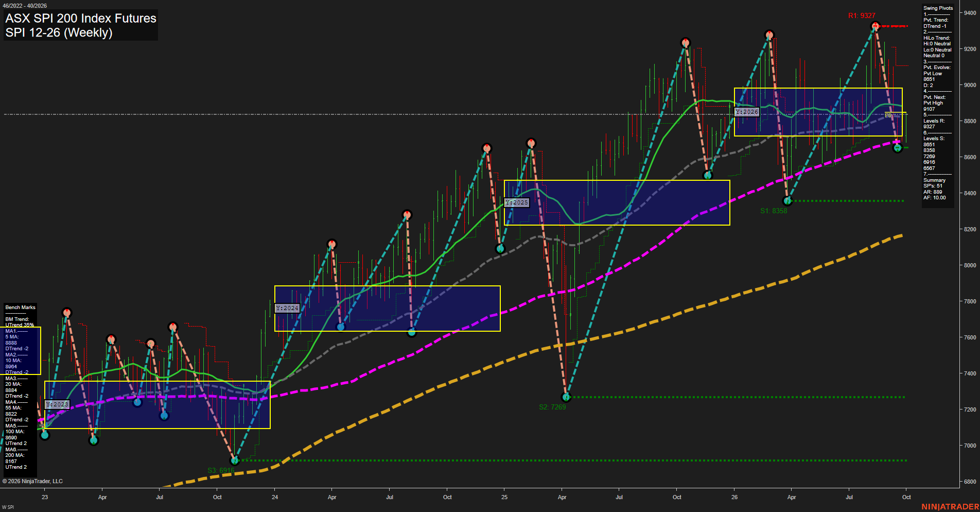Click the 'R1: 9327' resistance label
Image resolution: width=980 pixels, height=512 pixels.
point(862,16)
